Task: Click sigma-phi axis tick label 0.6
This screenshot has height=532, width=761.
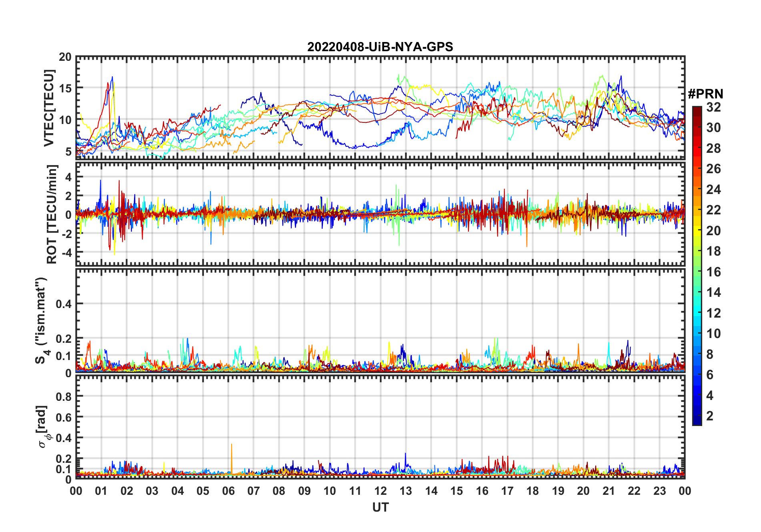Action: click(x=64, y=417)
